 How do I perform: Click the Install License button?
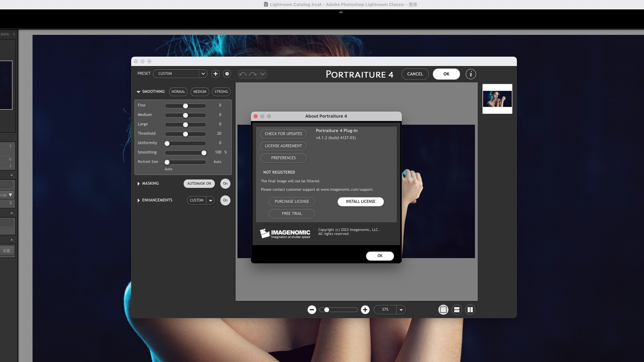click(361, 201)
